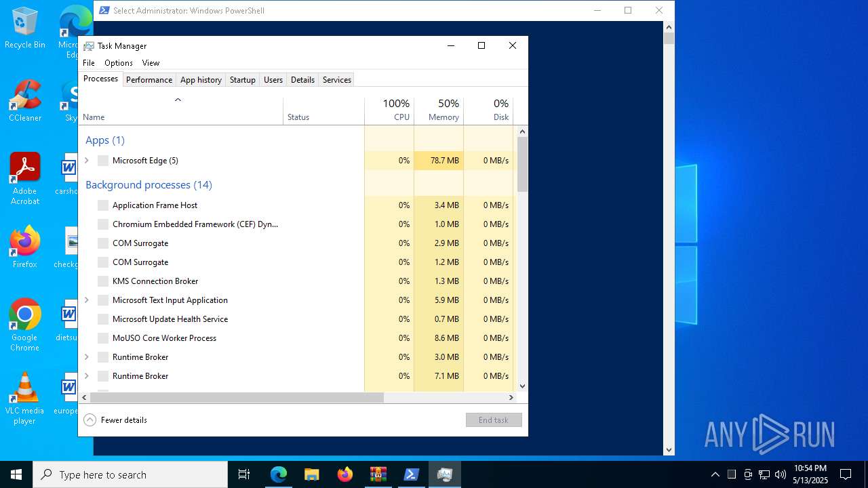Launch Firefox from desktop
The height and width of the screenshot is (488, 868).
pyautogui.click(x=25, y=247)
